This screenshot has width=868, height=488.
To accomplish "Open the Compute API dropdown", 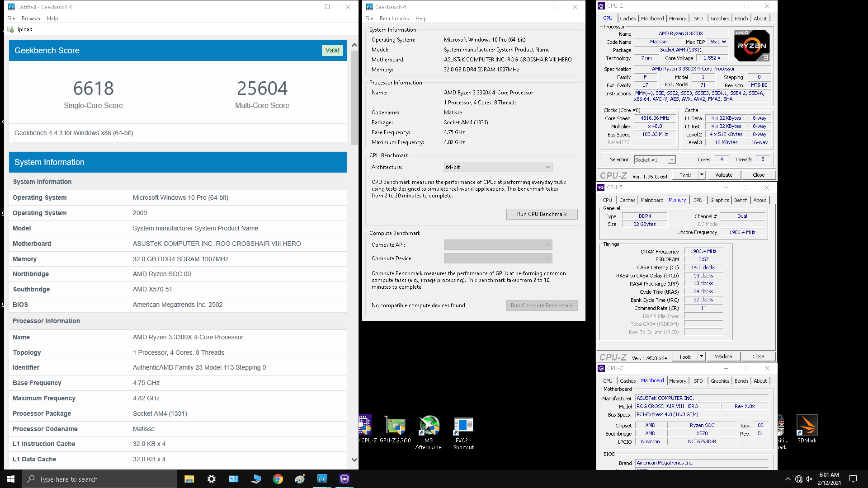I will (498, 245).
